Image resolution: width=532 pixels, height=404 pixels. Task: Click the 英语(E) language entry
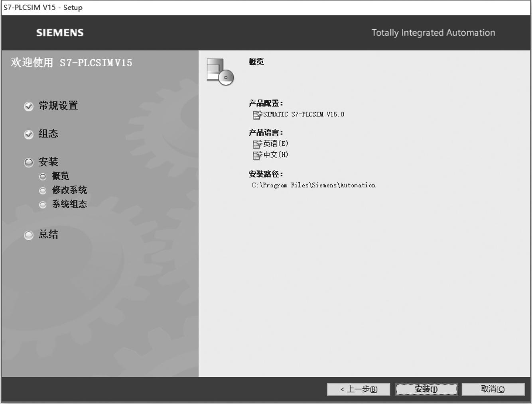point(276,143)
